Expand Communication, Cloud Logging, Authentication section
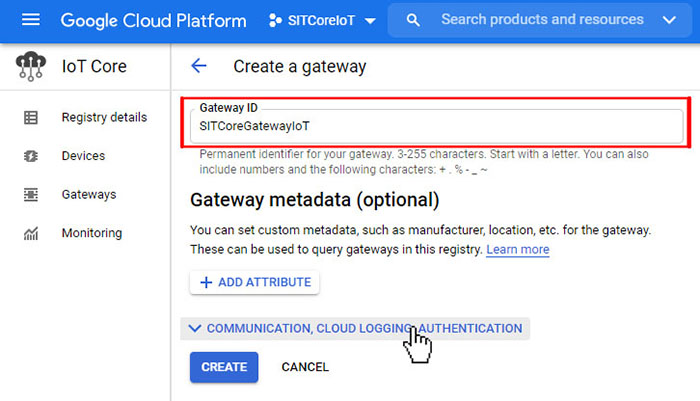The height and width of the screenshot is (401, 700). coord(355,329)
